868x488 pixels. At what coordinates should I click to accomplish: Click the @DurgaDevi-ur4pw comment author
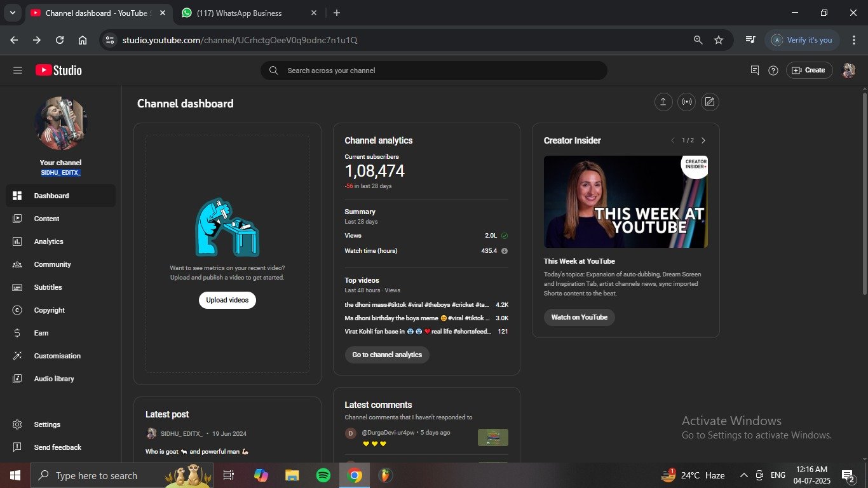[x=388, y=433]
